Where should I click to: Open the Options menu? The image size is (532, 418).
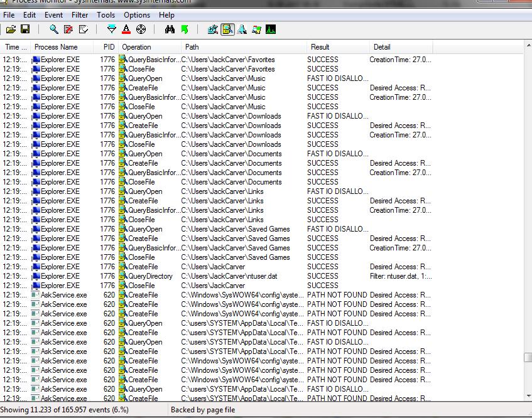pos(137,15)
